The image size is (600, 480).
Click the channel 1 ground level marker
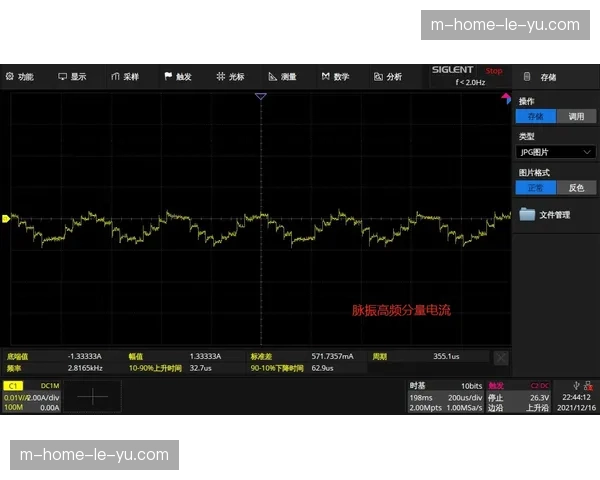pyautogui.click(x=5, y=219)
